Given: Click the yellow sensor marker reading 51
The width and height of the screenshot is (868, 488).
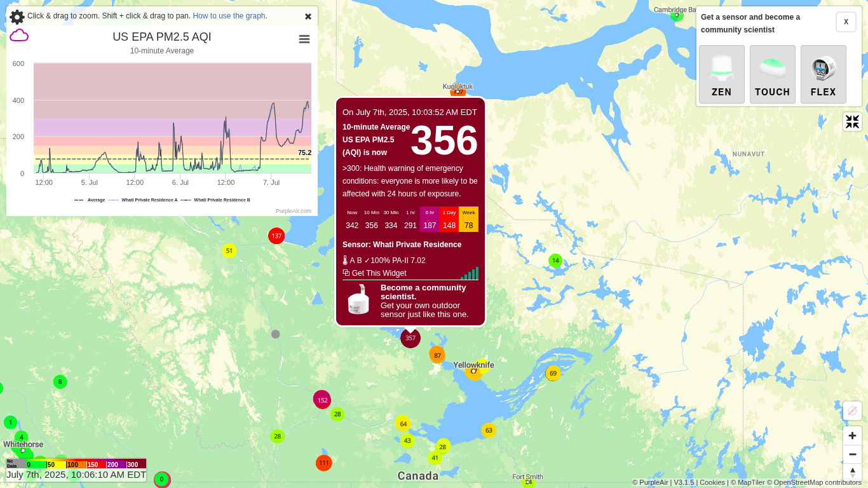Looking at the screenshot, I should (x=229, y=250).
